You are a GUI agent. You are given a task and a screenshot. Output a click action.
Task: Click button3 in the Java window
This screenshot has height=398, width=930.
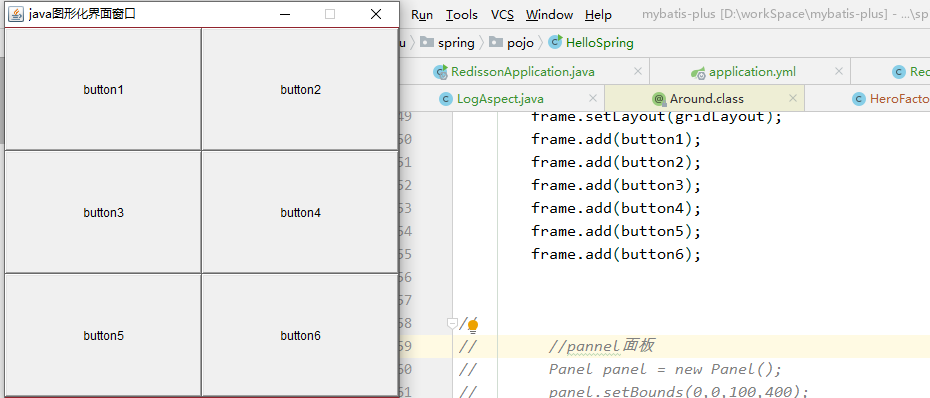tap(103, 212)
